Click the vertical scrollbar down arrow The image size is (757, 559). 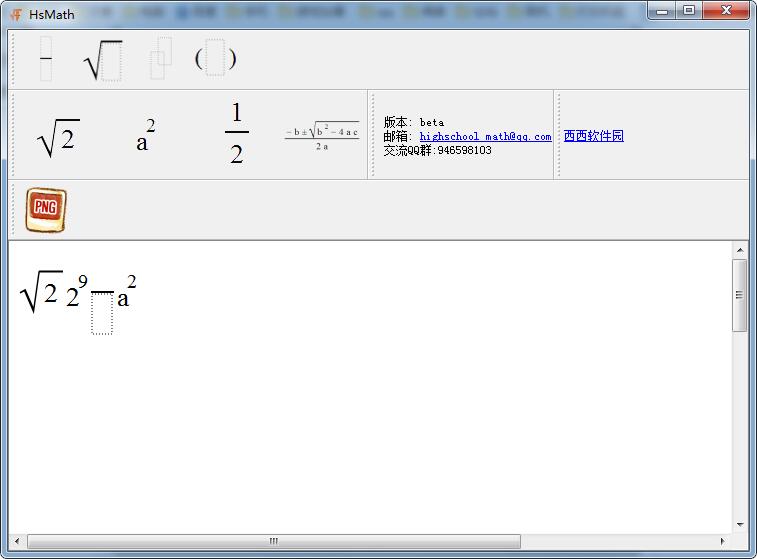(740, 524)
